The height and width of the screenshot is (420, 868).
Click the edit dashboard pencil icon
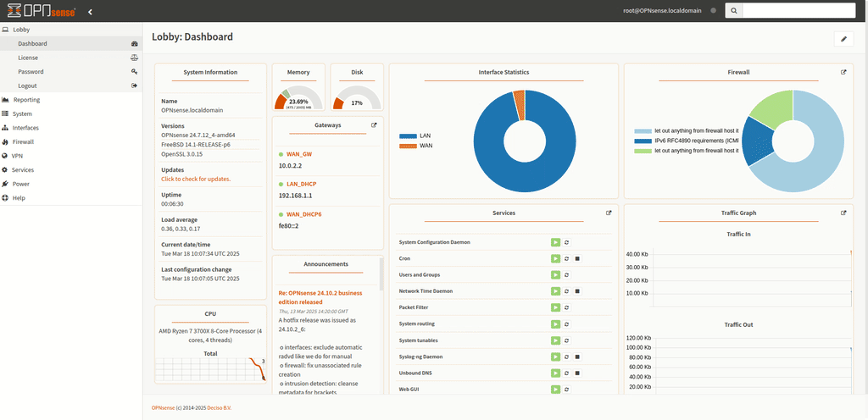[843, 39]
